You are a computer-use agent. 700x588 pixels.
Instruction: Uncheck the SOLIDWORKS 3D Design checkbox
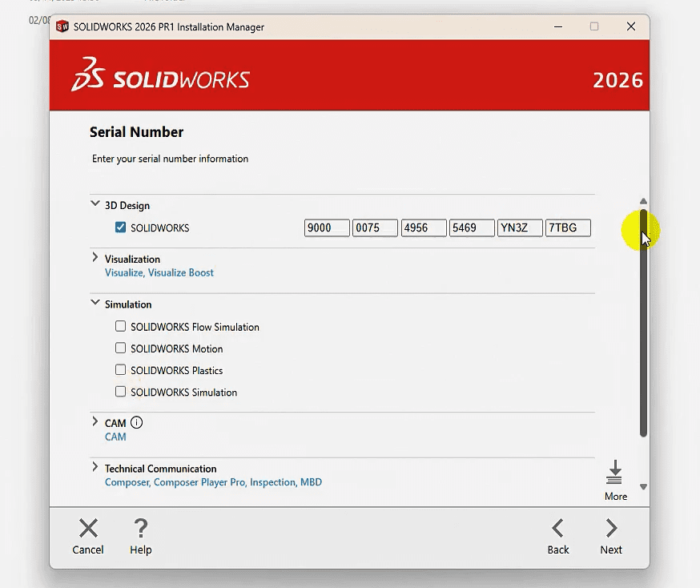pyautogui.click(x=120, y=228)
